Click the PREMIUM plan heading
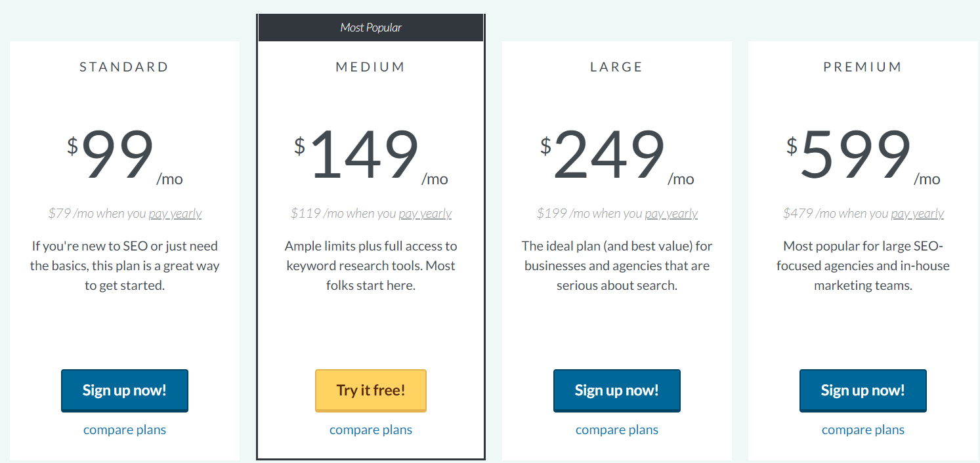The image size is (980, 463). point(863,67)
